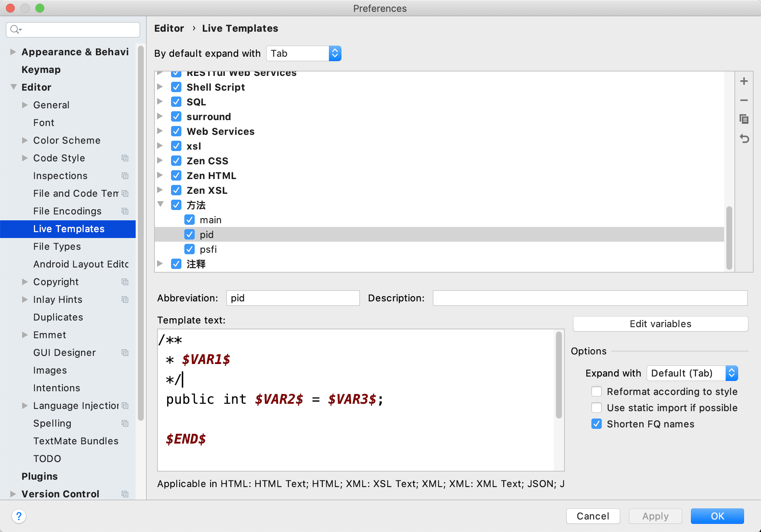This screenshot has height=532, width=761.
Task: Open help with question mark icon
Action: pos(19,516)
